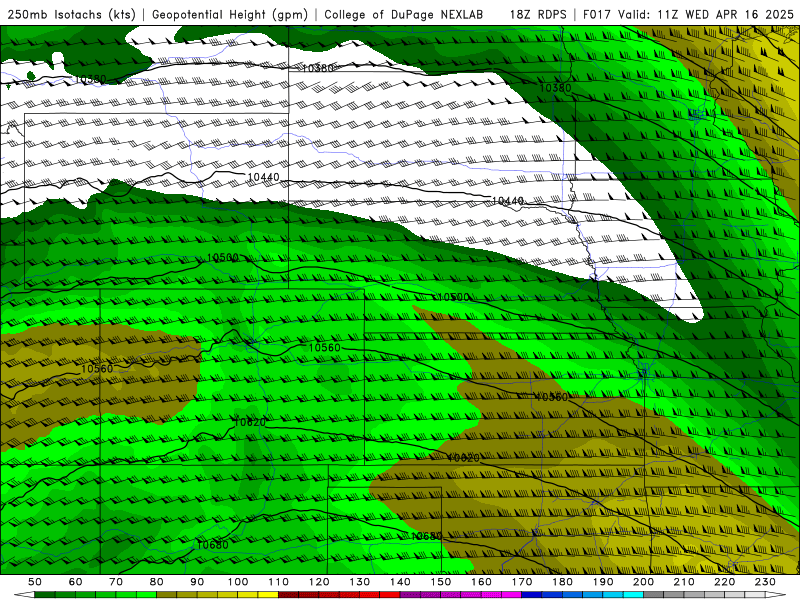The width and height of the screenshot is (800, 600).
Task: Pick the olive swatch just after 80
Action: click(x=166, y=595)
